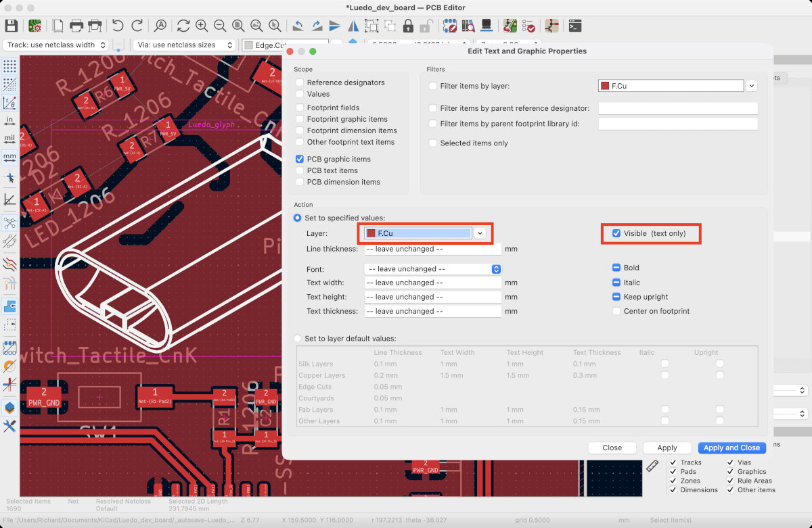Click the Apply and Close button
This screenshot has height=528, width=812.
click(x=731, y=448)
